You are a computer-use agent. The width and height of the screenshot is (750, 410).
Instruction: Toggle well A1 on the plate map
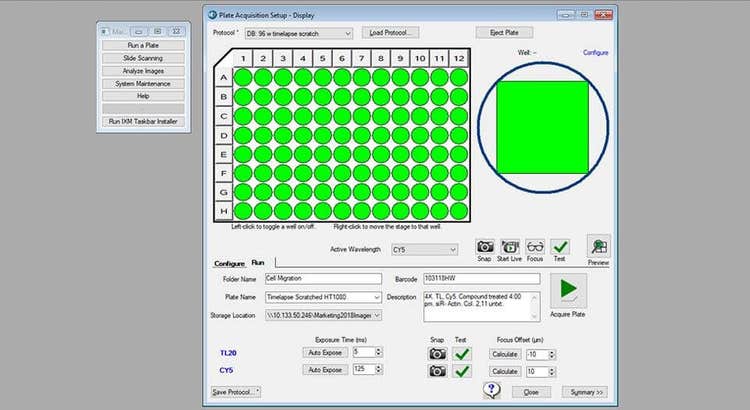[x=243, y=78]
